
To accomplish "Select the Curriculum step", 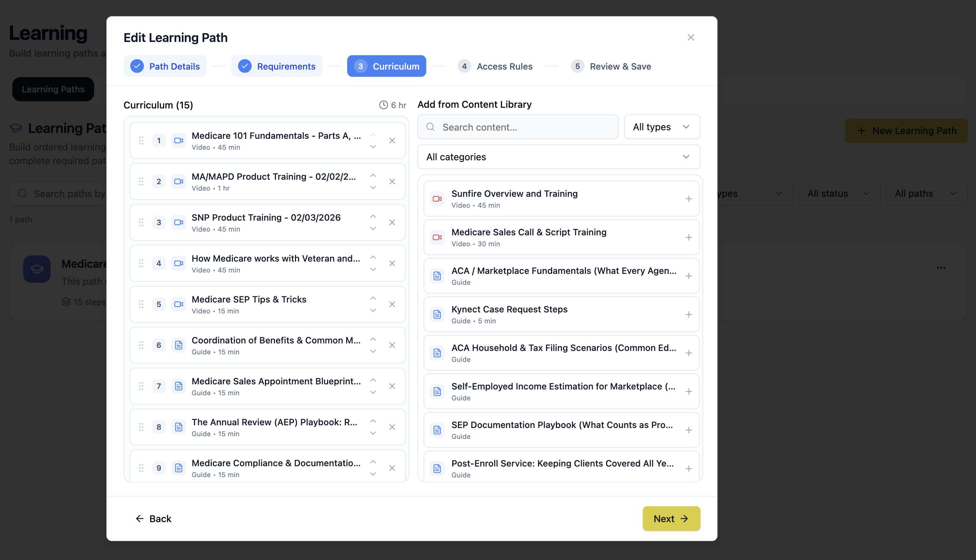I will click(386, 66).
